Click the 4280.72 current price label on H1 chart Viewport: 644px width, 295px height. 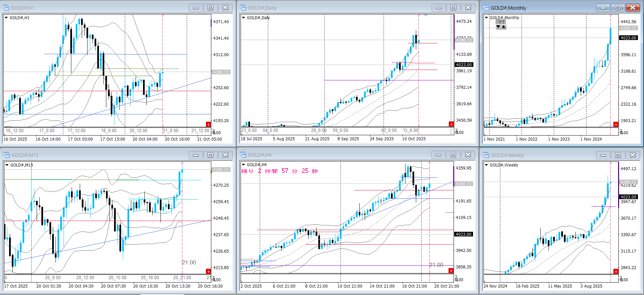pyautogui.click(x=221, y=72)
